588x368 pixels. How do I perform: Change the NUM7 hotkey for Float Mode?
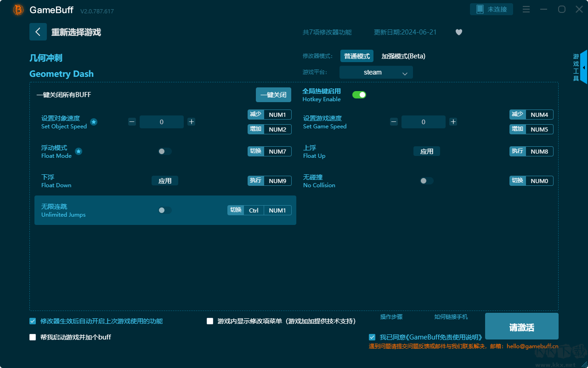tap(277, 151)
